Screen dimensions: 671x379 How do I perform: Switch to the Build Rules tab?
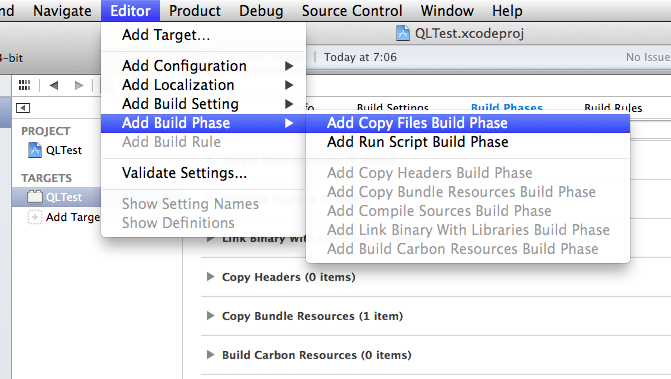pos(613,108)
